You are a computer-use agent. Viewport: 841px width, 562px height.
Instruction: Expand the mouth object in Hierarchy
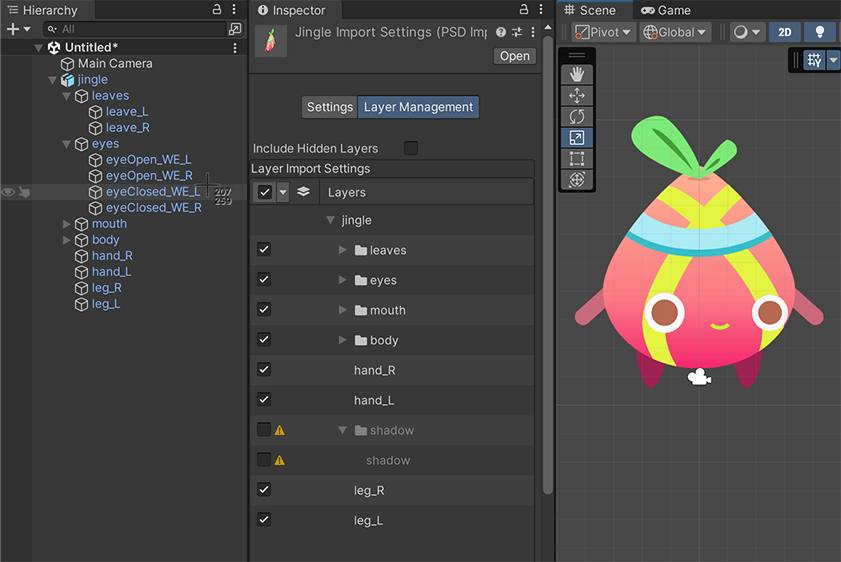click(67, 224)
